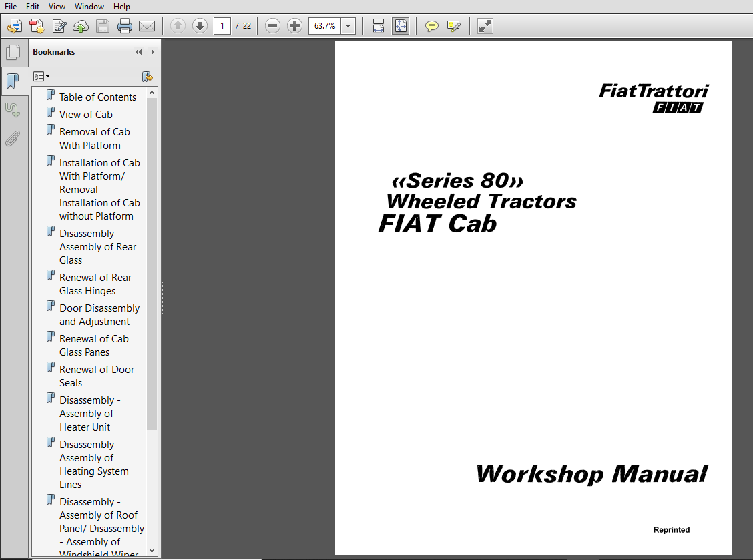Open the bookmark options dropdown menu

point(41,76)
